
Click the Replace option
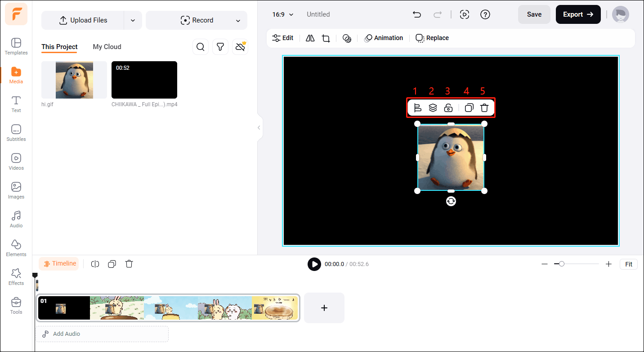point(432,38)
